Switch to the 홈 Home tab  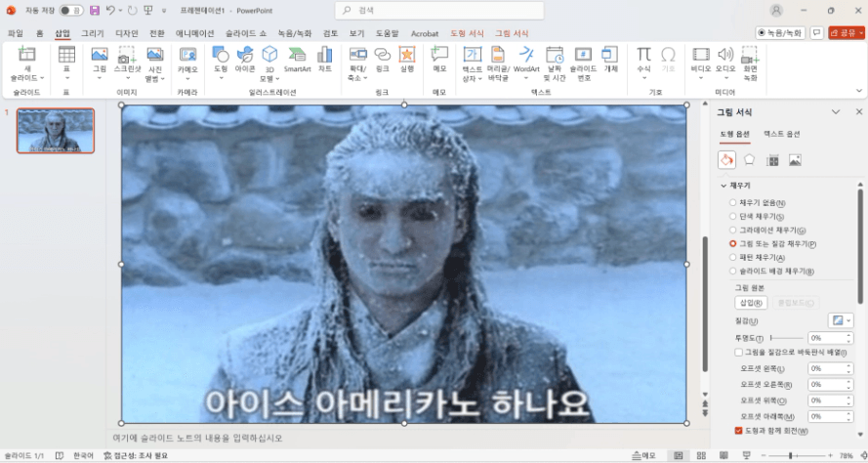[x=40, y=33]
